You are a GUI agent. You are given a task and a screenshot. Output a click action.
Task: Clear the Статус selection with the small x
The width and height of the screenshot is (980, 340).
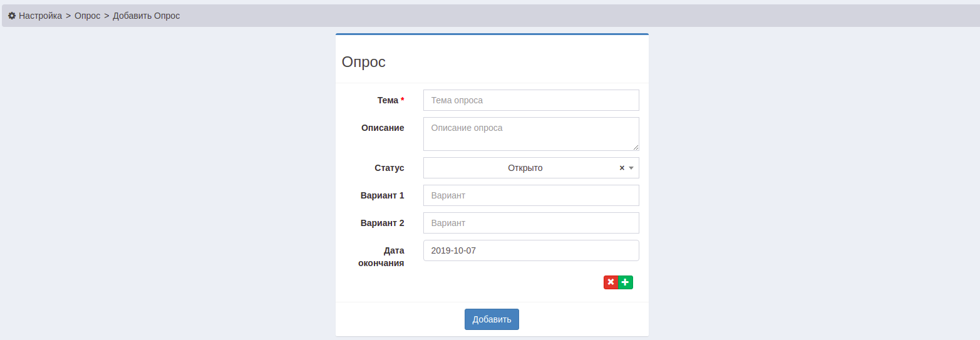[622, 168]
